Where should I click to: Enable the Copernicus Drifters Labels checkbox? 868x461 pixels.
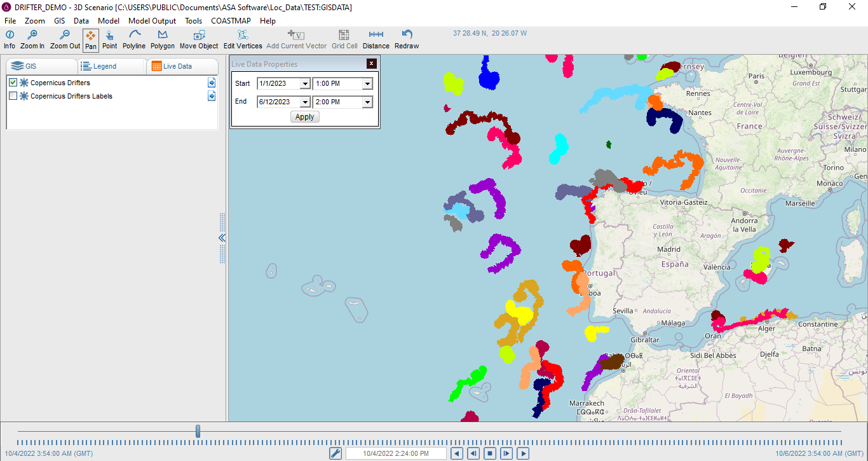tap(13, 96)
